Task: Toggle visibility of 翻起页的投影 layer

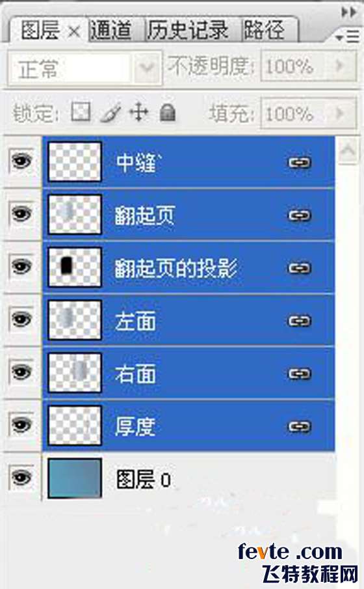Action: click(21, 266)
